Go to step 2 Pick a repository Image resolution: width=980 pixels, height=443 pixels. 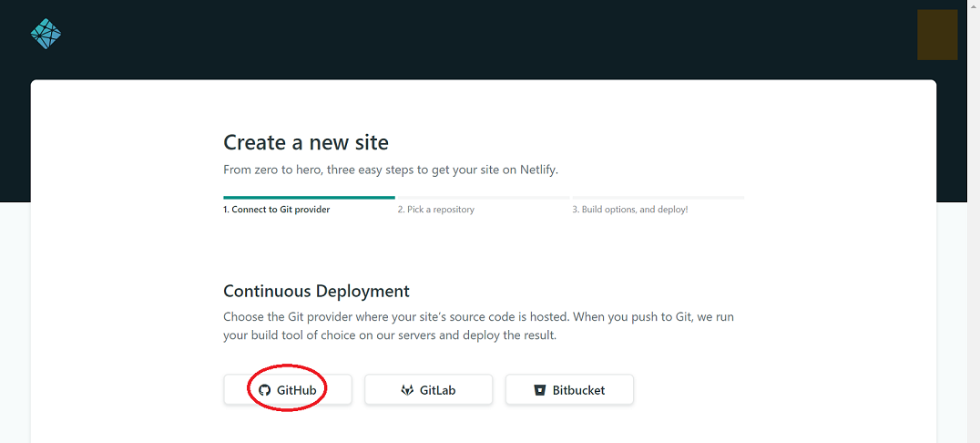435,210
